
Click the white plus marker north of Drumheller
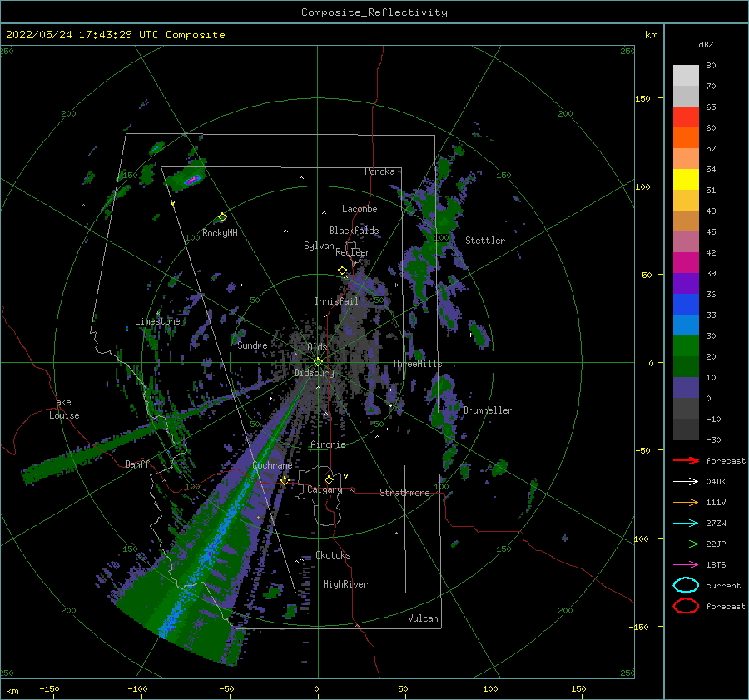coord(470,335)
